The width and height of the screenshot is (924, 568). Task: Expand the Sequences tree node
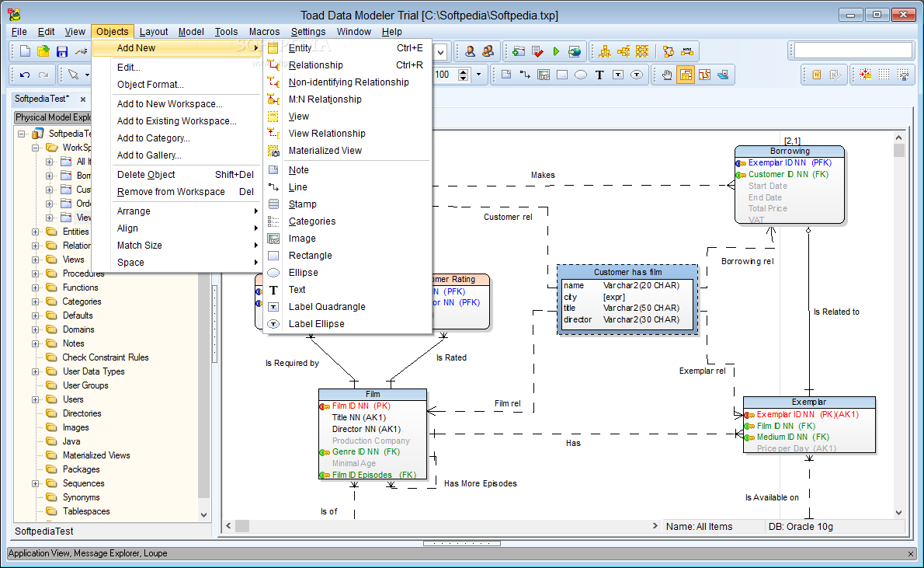click(x=36, y=483)
